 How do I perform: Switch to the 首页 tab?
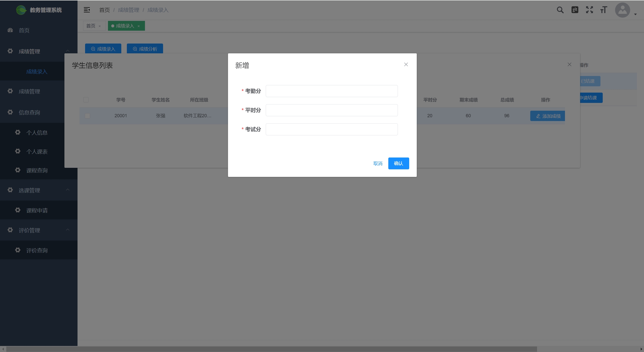point(91,26)
